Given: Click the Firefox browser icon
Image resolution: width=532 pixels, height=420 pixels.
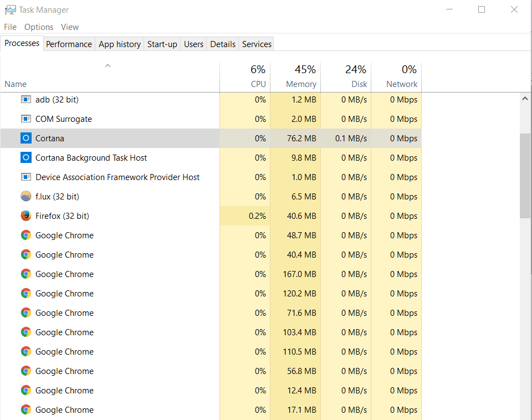Looking at the screenshot, I should 25,216.
